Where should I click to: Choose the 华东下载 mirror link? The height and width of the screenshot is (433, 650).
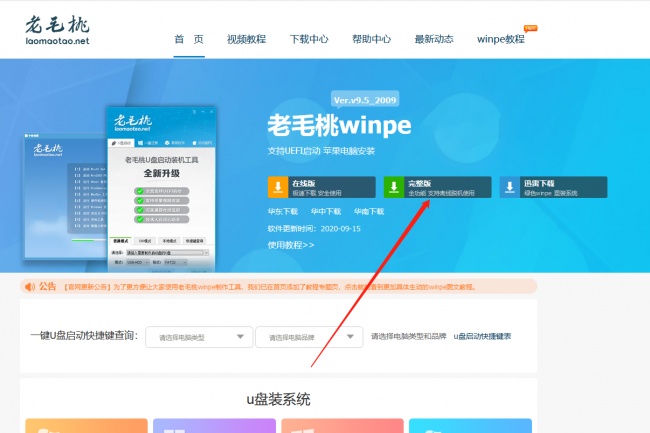click(x=283, y=211)
